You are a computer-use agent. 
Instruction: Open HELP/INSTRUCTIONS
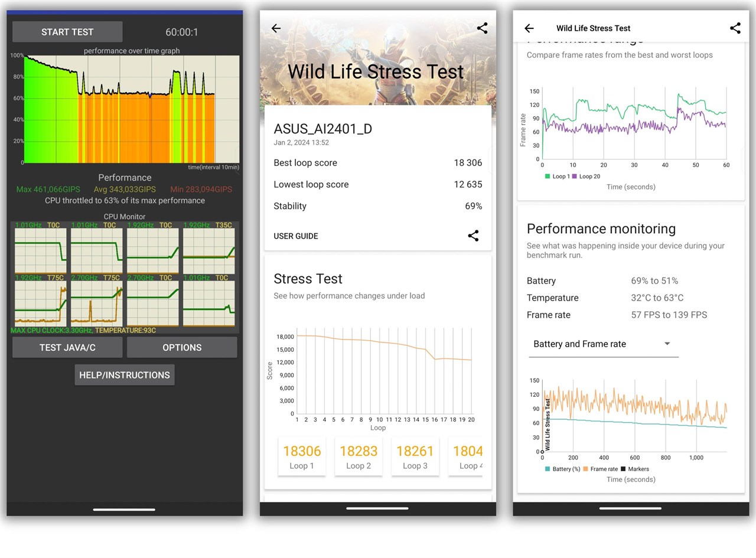click(x=125, y=375)
